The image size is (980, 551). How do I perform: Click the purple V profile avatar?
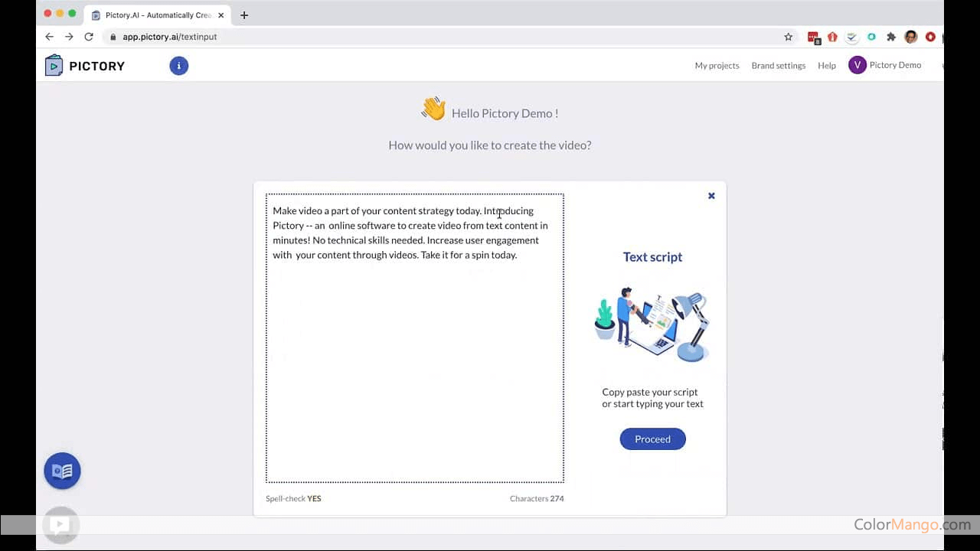857,65
